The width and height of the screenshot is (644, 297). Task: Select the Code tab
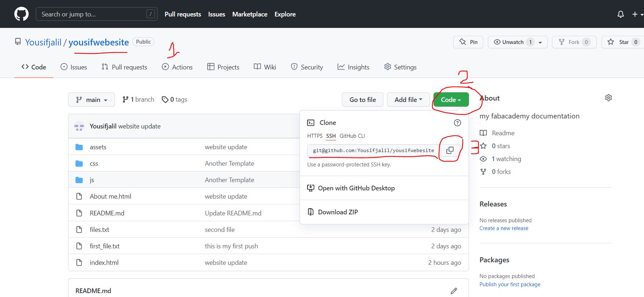pos(34,67)
